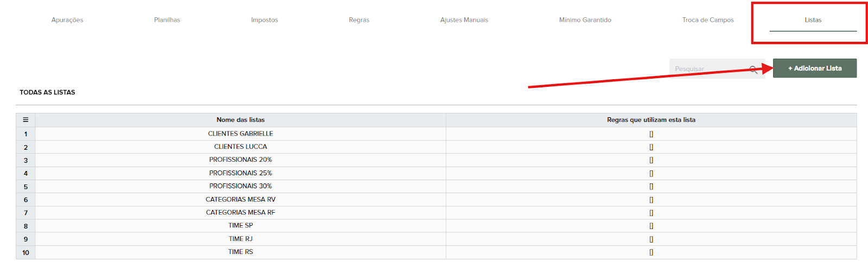Open the TIME SP list
The height and width of the screenshot is (267, 868).
pos(240,225)
